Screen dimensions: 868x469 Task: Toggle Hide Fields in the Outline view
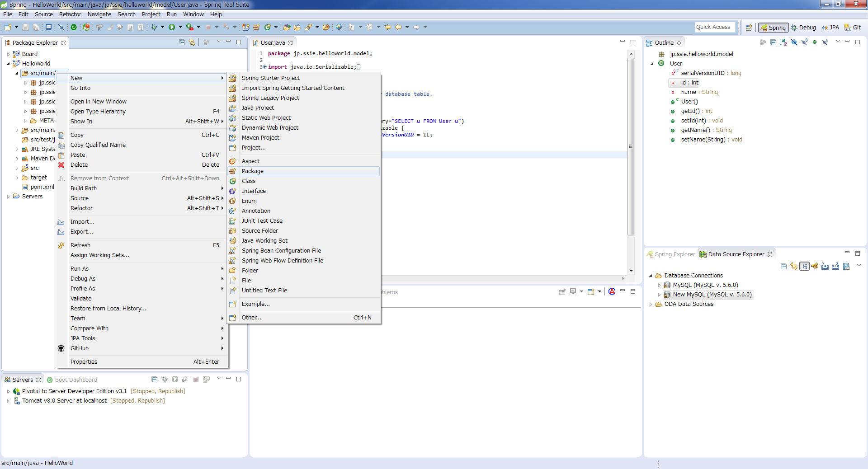(794, 42)
